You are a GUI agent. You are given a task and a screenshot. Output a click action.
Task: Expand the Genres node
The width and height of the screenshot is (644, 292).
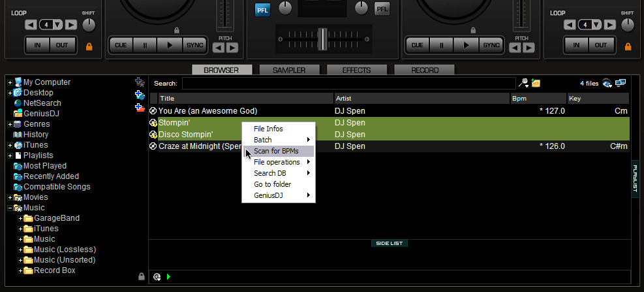pos(10,124)
